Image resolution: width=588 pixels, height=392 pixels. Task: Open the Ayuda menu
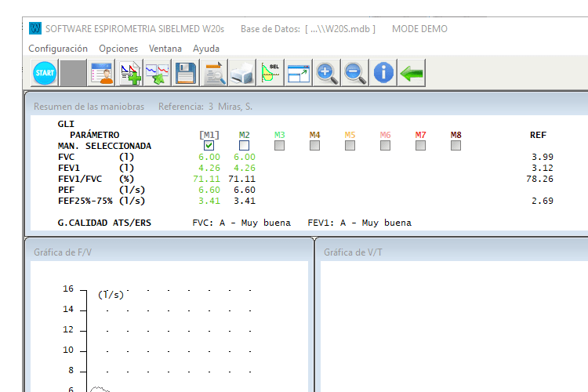pos(206,49)
